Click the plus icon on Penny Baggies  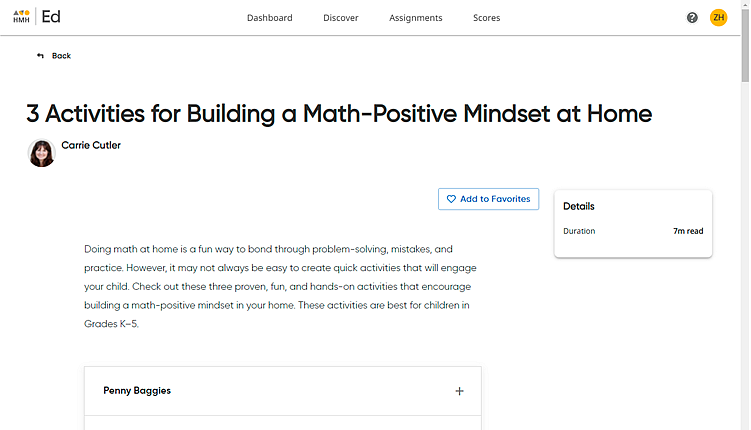point(459,391)
